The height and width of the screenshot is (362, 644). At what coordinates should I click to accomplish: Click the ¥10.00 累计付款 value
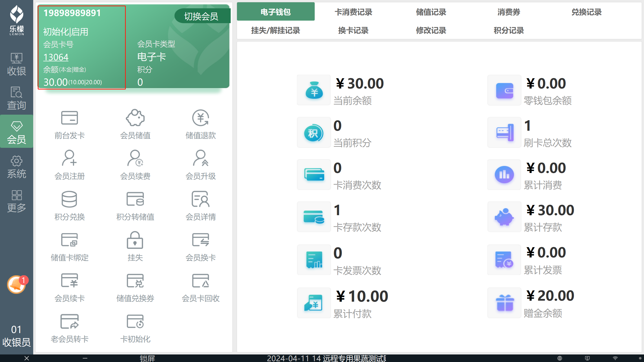point(362,296)
